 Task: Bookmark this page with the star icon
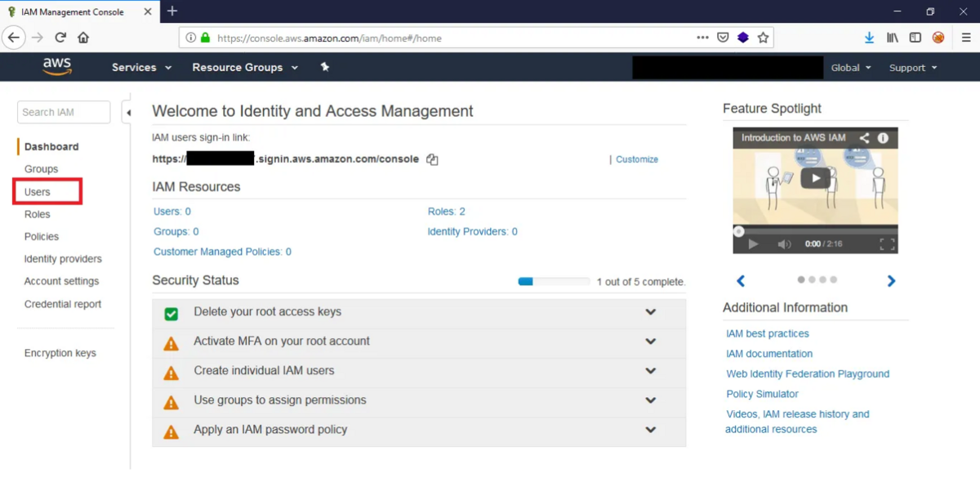pos(763,38)
